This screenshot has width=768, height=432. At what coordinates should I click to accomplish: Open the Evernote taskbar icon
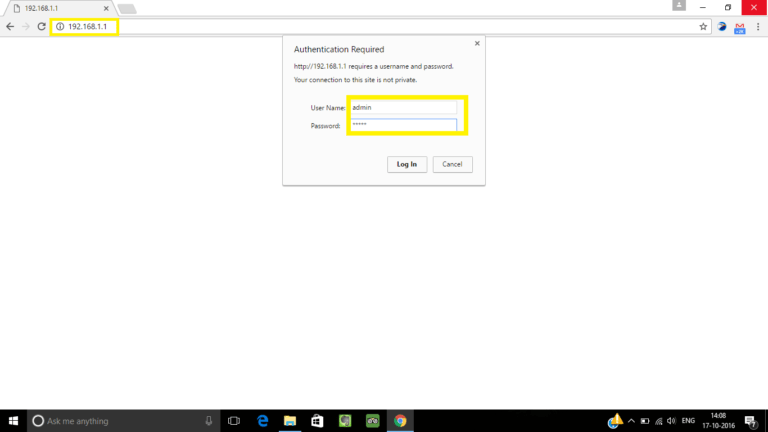345,421
